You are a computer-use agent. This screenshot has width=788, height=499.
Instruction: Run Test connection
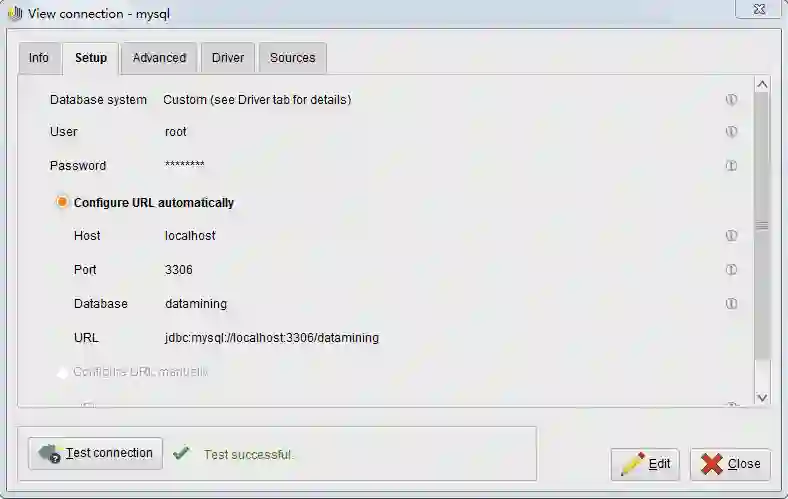pyautogui.click(x=95, y=453)
